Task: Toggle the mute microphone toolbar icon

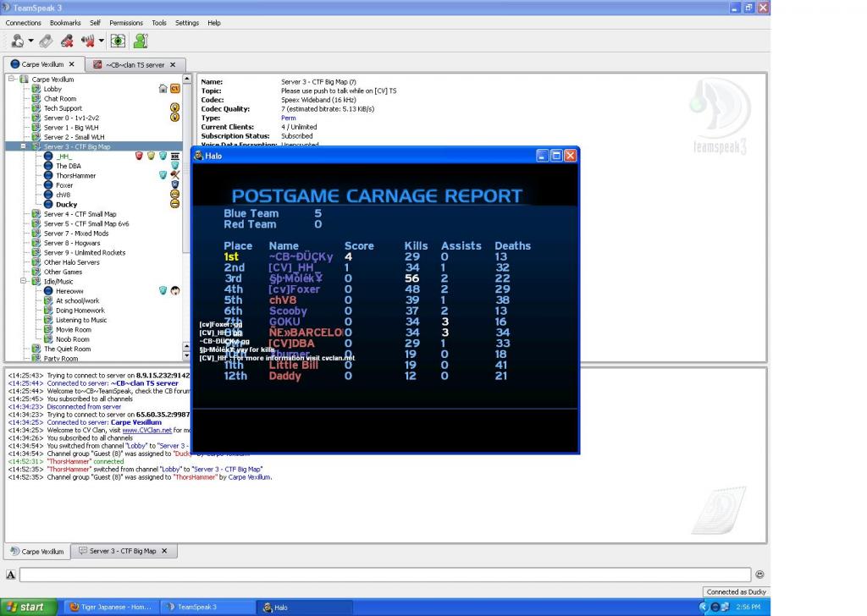Action: coord(67,41)
